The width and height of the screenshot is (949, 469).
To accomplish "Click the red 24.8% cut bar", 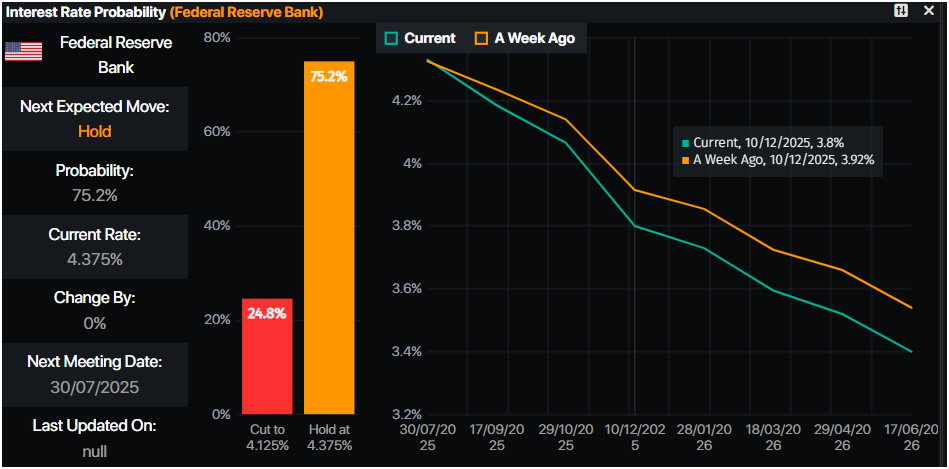I will 267,356.
